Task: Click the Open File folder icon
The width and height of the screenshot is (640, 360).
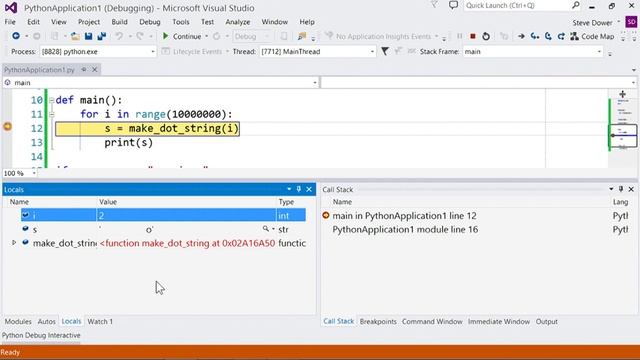Action: coord(76,36)
